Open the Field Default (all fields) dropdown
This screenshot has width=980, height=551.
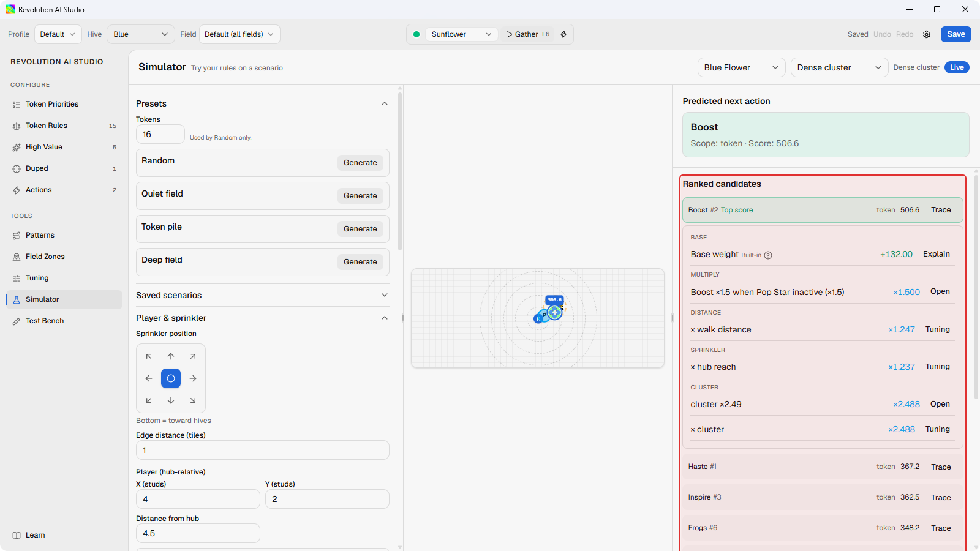239,34
